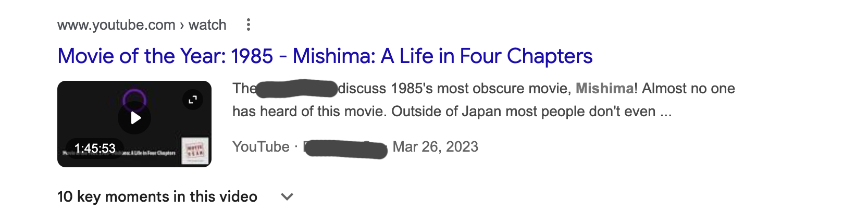Click the redacted uploader name beside YouTube

click(x=345, y=149)
